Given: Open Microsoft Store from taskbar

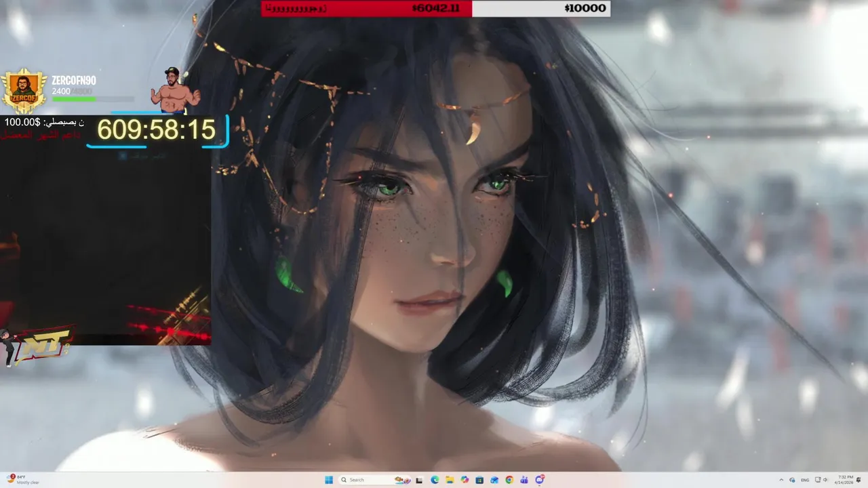Looking at the screenshot, I should pos(479,480).
